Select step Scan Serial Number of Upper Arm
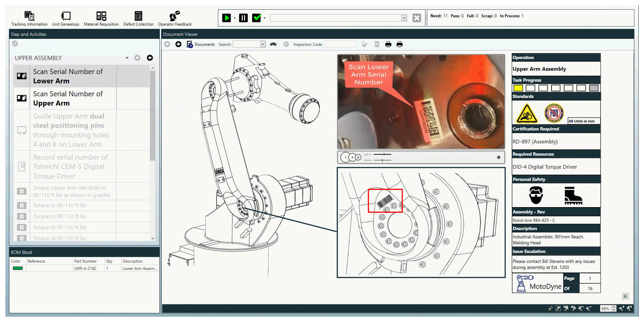Image resolution: width=644 pixels, height=322 pixels. pos(81,99)
